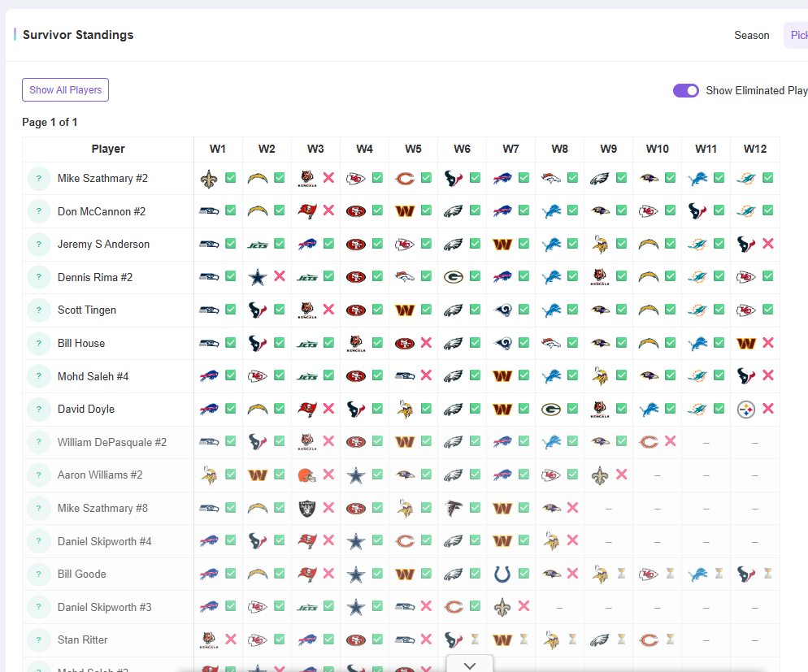Click the help icon beside Bill House
Screen dimensions: 808x672
pyautogui.click(x=38, y=343)
